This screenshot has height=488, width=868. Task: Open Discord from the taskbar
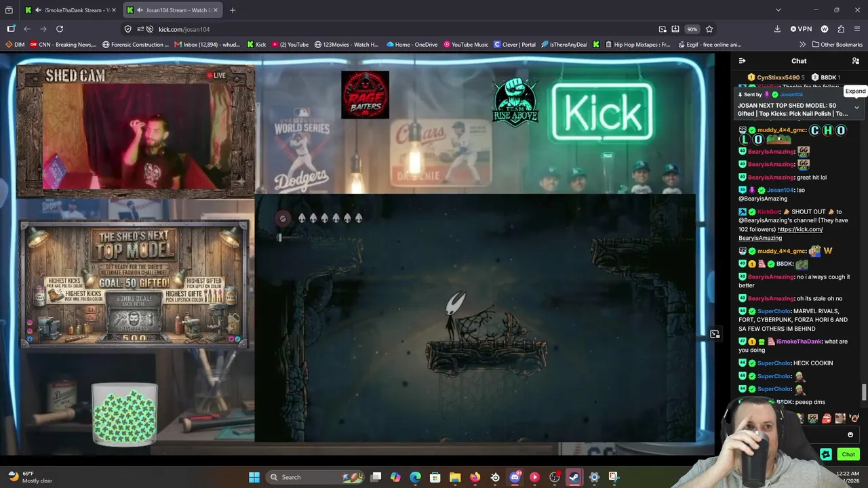515,477
